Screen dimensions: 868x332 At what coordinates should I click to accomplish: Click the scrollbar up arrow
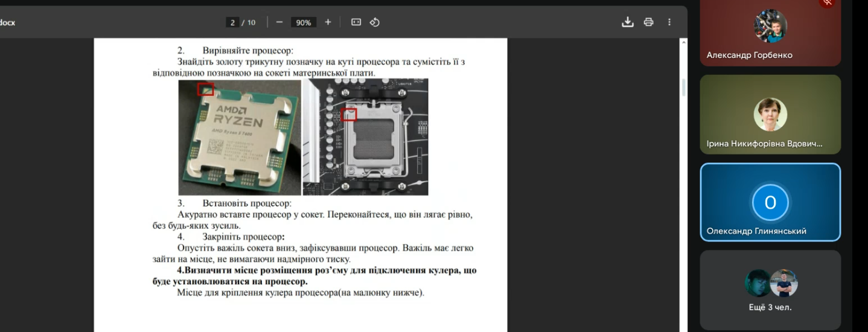click(684, 43)
